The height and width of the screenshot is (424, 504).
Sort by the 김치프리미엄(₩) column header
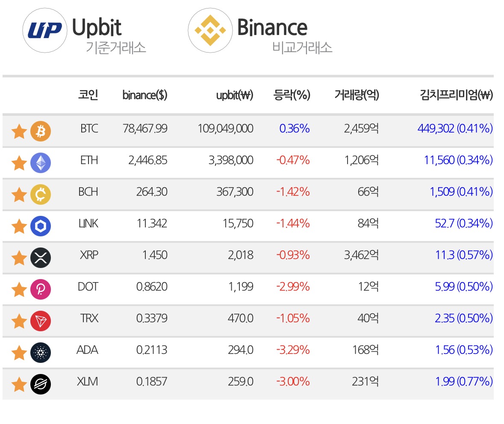click(457, 95)
